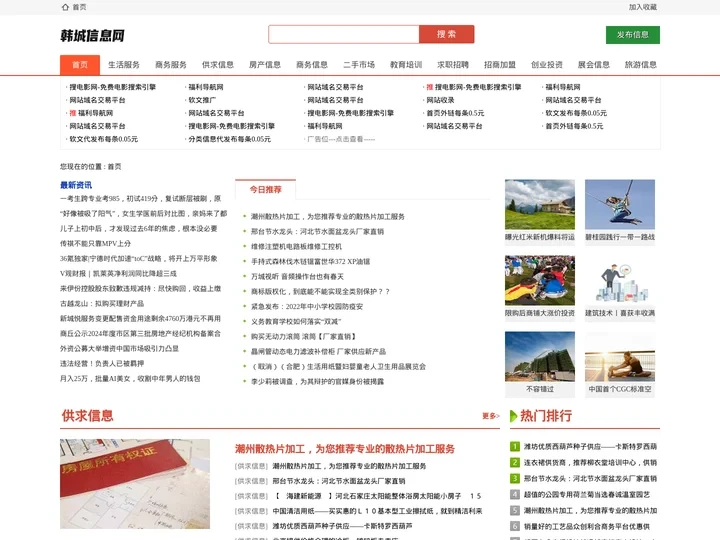
Task: Open rank 6 item 销量好的工艺品众创利合商务平台
Action: click(587, 527)
